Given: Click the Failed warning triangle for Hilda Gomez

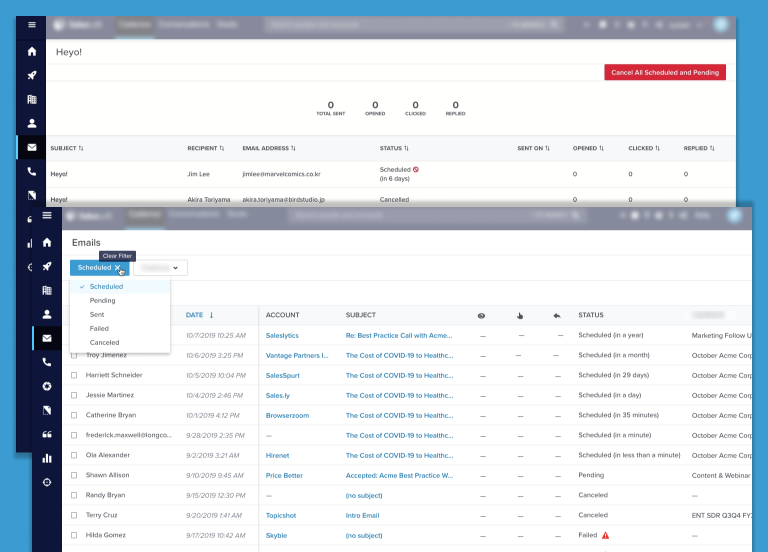Looking at the screenshot, I should click(605, 535).
